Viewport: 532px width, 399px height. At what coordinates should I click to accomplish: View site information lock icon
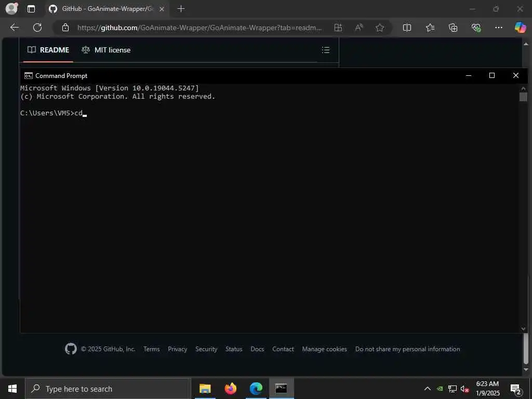coord(65,28)
